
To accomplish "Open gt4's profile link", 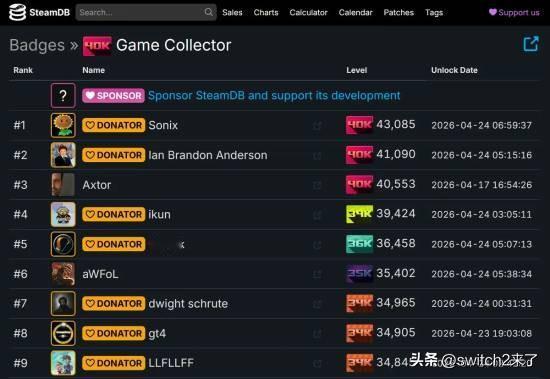I will click(157, 334).
